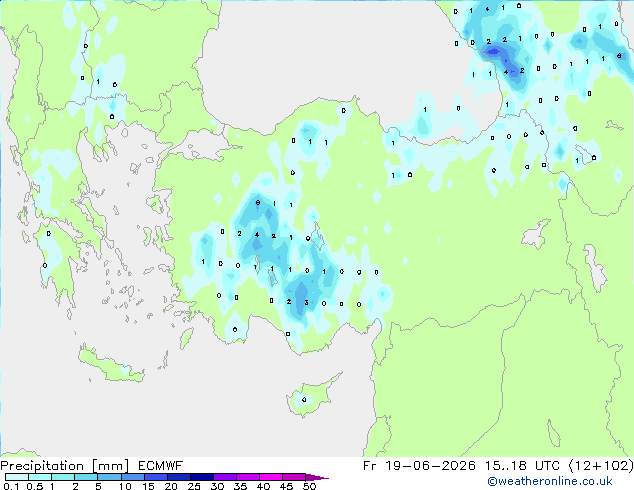Click the weatheronline.co.uk copyright link

(550, 481)
